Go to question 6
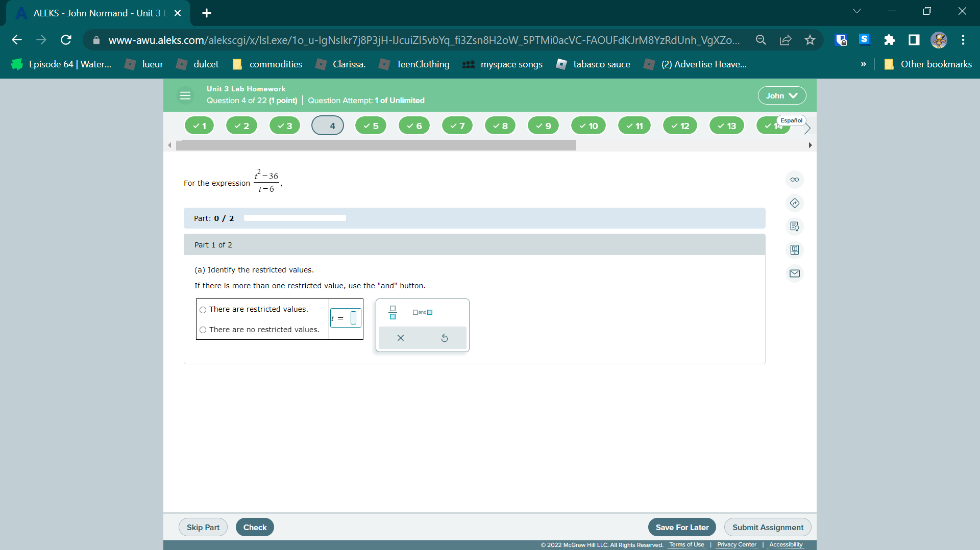The image size is (980, 550). (x=414, y=126)
